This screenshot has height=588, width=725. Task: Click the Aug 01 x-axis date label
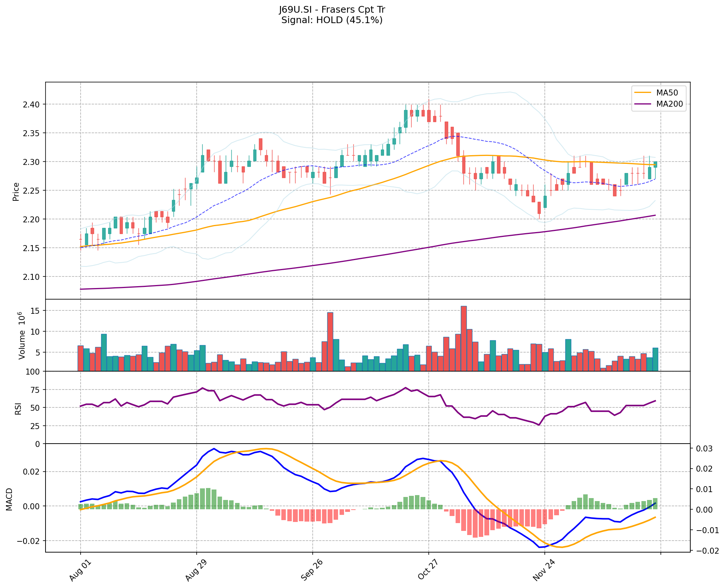[81, 571]
